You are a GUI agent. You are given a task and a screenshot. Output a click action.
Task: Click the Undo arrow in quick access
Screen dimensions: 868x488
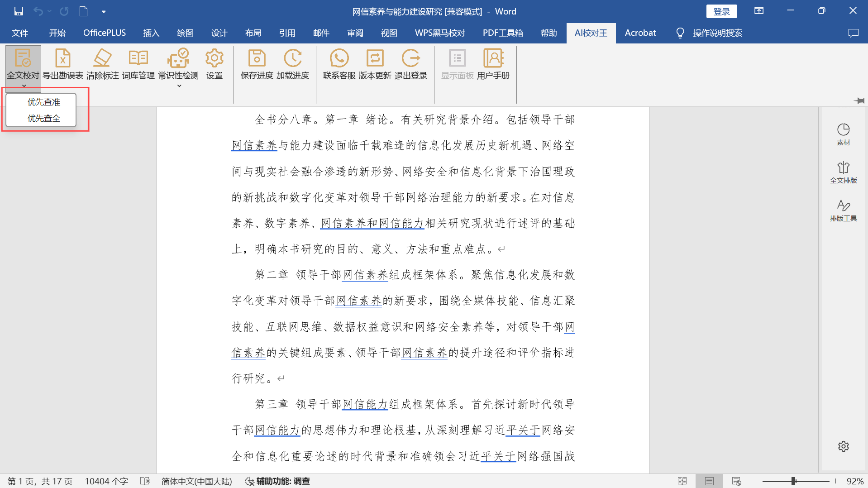point(38,11)
